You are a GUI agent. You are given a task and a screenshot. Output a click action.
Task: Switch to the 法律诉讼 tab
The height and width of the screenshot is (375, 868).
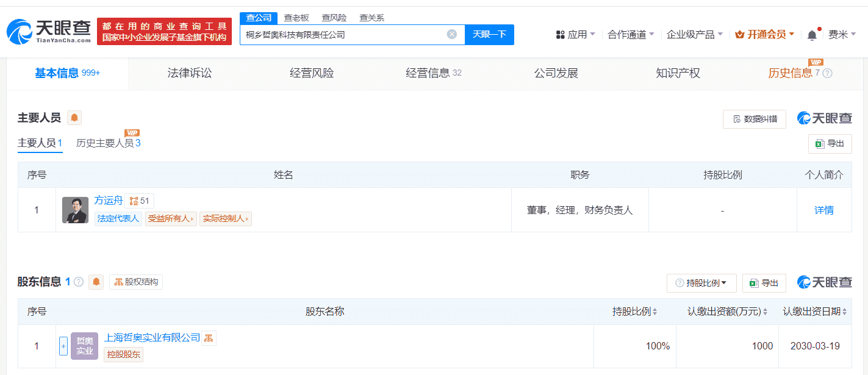[190, 73]
